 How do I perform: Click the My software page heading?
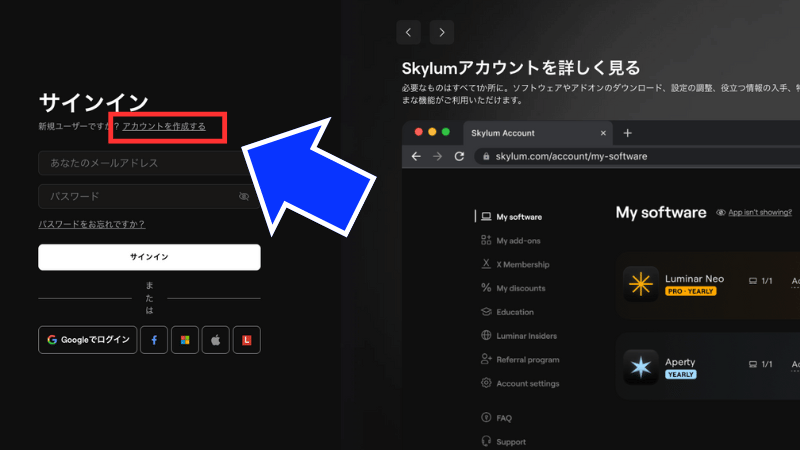pyautogui.click(x=661, y=212)
